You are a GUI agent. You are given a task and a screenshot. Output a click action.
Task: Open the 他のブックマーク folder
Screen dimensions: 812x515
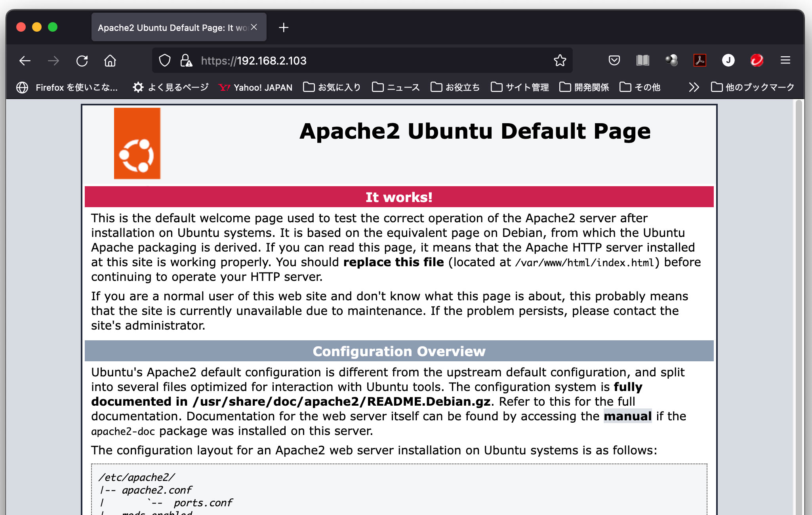pyautogui.click(x=753, y=87)
